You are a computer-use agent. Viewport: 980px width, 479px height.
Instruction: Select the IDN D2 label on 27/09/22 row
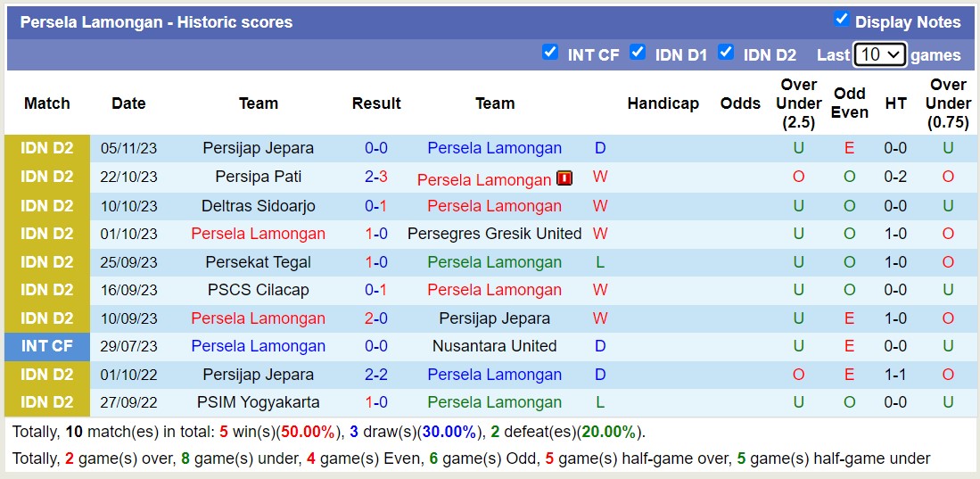(x=47, y=402)
